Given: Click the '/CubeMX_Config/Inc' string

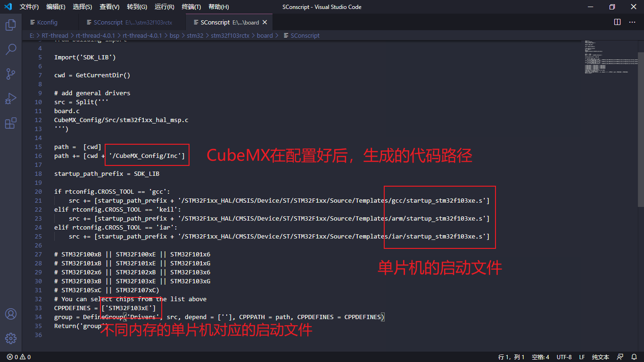Looking at the screenshot, I should click(x=145, y=156).
